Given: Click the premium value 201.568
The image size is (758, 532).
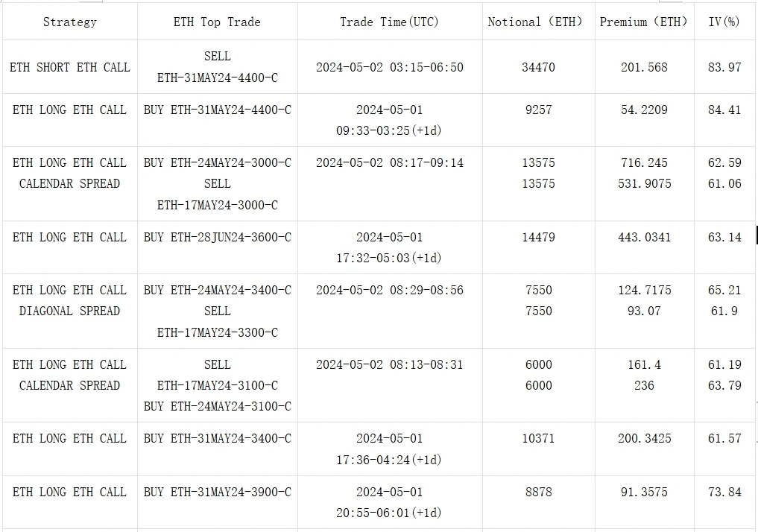Looking at the screenshot, I should tap(644, 67).
